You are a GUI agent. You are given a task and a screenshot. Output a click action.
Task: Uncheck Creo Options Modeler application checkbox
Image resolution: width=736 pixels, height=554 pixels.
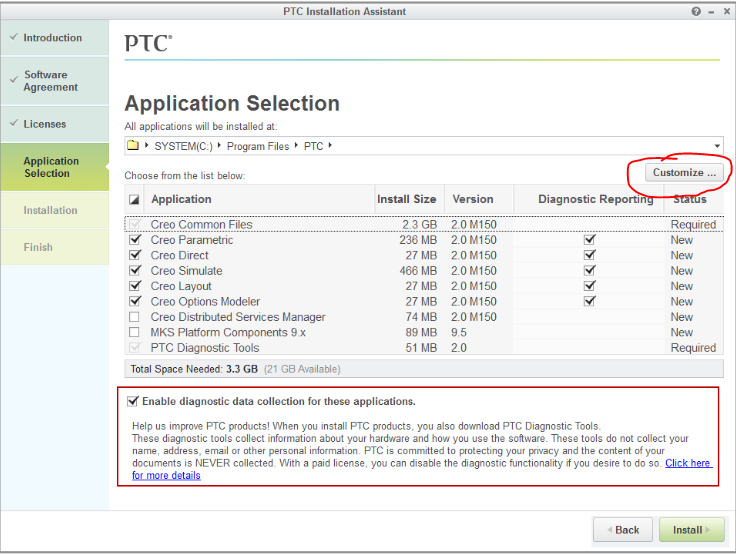(x=135, y=301)
